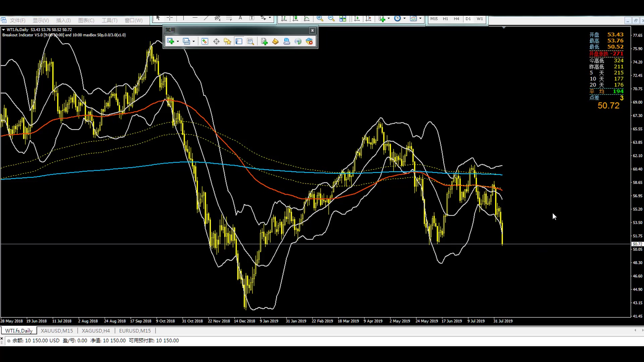Open the 窗口(W) menu
This screenshot has width=644, height=362.
coord(133,20)
